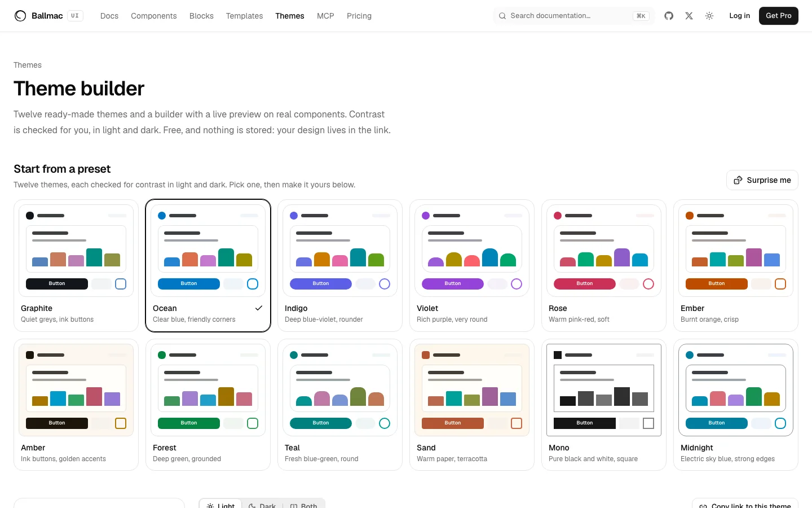812x508 pixels.
Task: Open the X social icon link
Action: point(689,16)
